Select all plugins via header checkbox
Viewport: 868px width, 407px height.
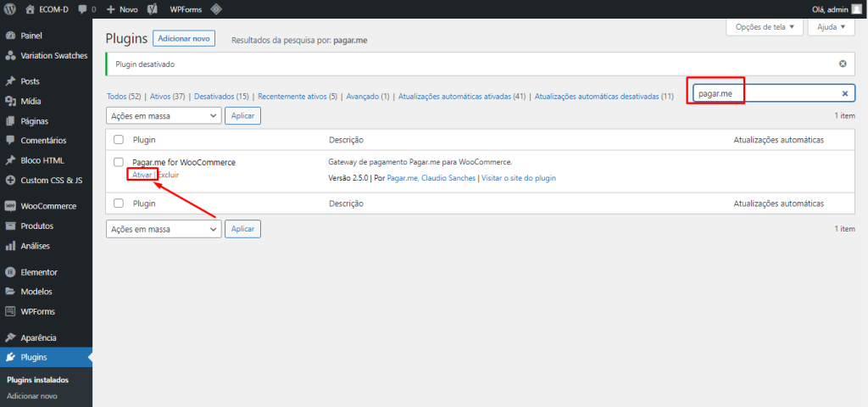click(x=119, y=140)
